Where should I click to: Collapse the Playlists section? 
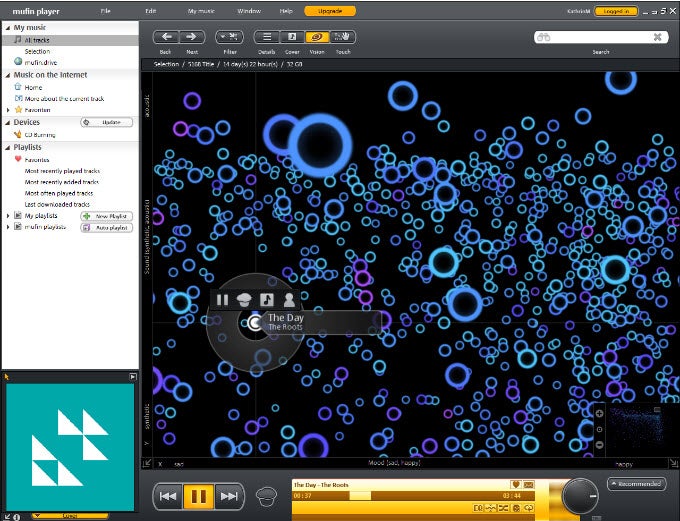7,148
